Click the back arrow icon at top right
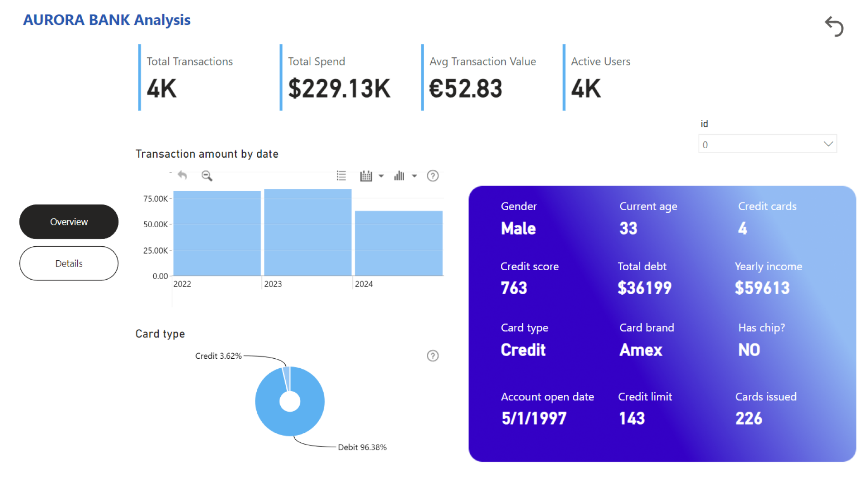This screenshot has height=488, width=868. [x=834, y=27]
